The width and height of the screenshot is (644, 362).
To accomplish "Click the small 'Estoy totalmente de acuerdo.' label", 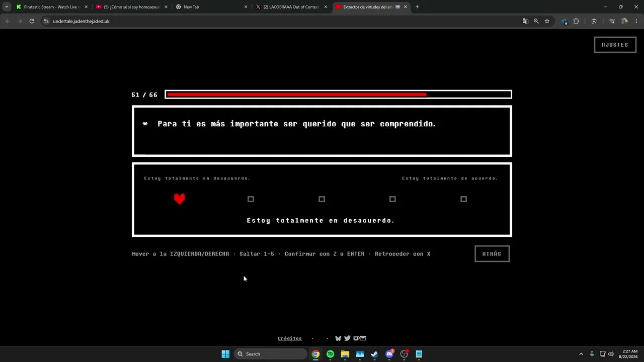I will [x=450, y=178].
